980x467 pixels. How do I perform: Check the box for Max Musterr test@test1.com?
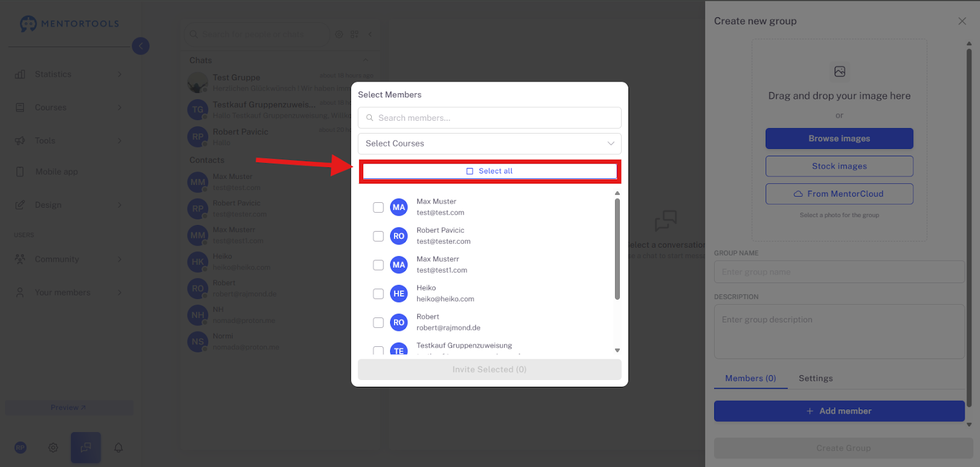click(x=379, y=265)
